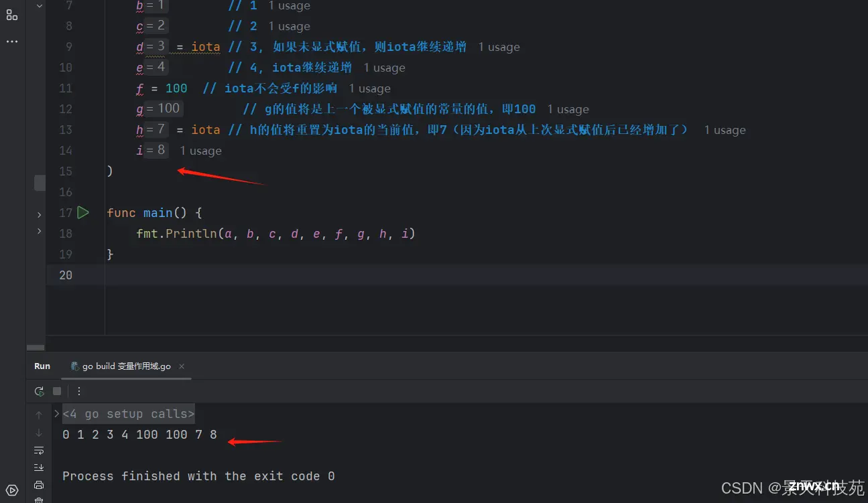Viewport: 868px width, 503px height.
Task: Click the '= 100' inlay hint after g
Action: [x=163, y=109]
